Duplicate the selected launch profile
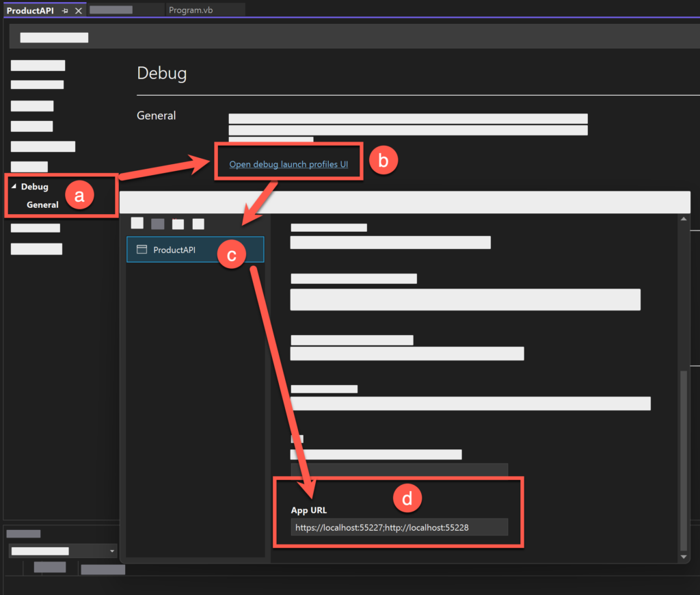 (x=159, y=224)
